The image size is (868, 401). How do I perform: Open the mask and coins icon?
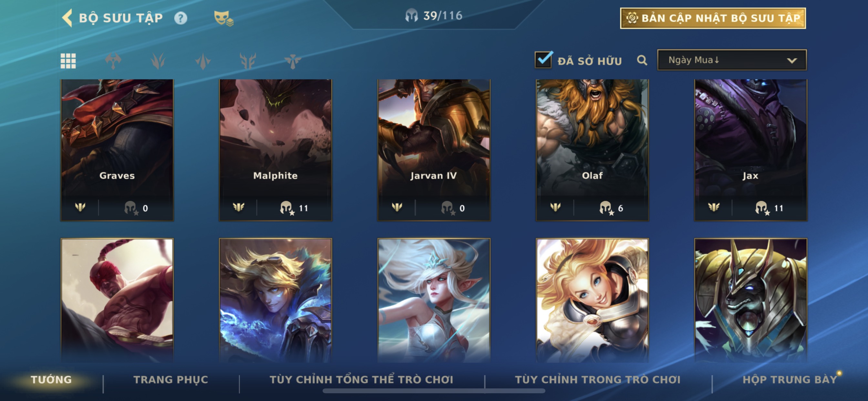pyautogui.click(x=223, y=18)
